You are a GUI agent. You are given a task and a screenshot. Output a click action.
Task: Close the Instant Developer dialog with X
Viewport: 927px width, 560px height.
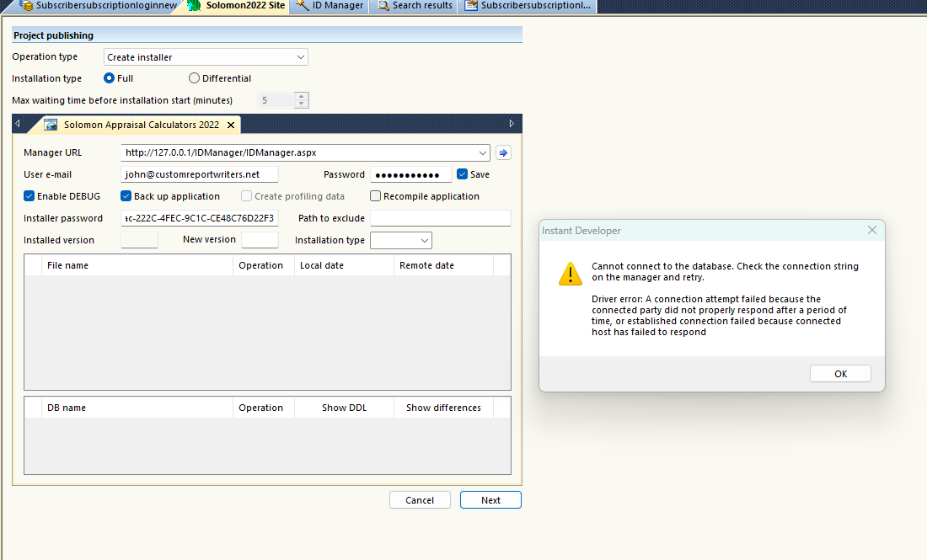click(x=872, y=230)
